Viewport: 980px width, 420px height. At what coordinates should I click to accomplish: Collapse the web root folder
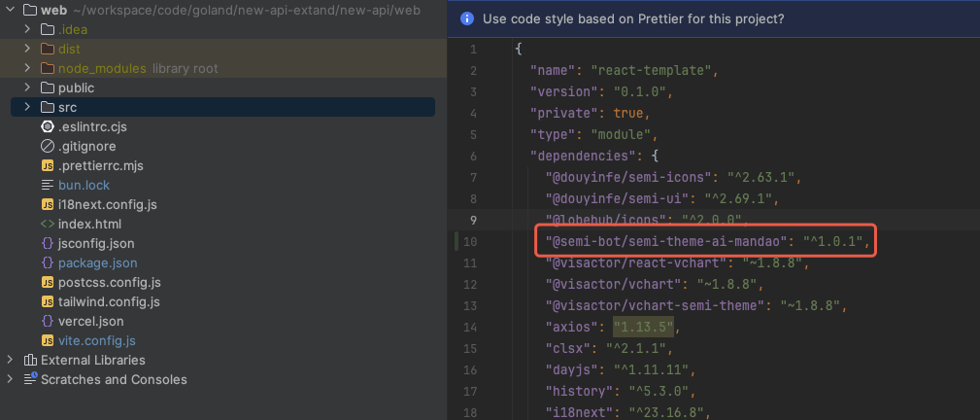pos(10,10)
